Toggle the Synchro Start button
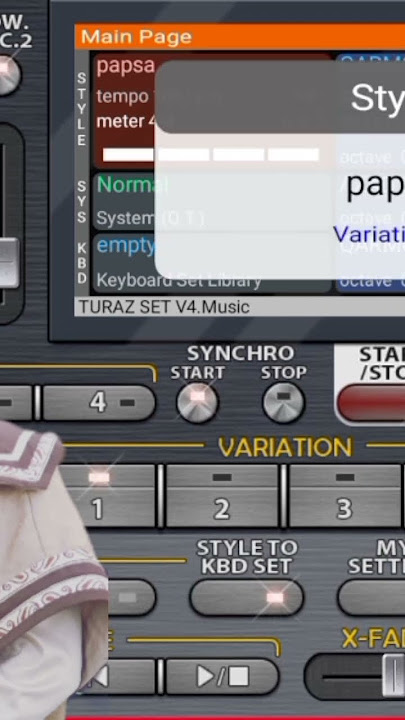 [x=197, y=403]
